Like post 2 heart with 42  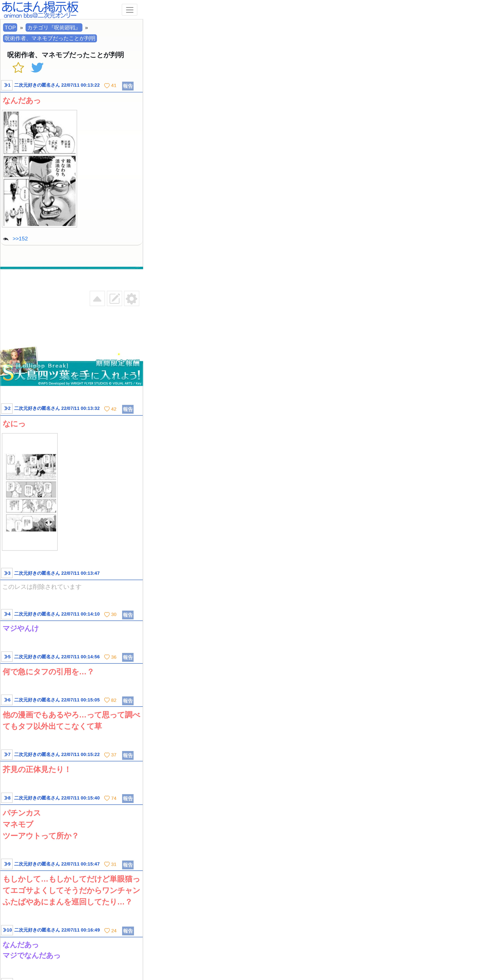[x=110, y=409]
